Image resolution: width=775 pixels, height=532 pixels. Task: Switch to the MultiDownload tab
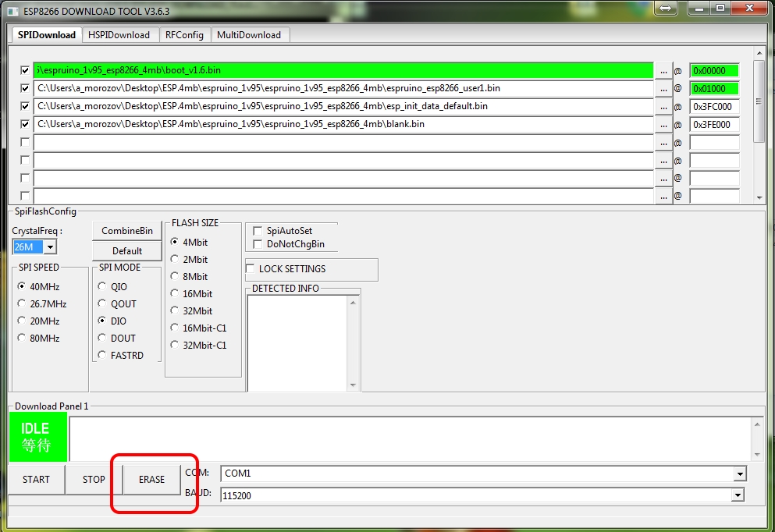249,35
